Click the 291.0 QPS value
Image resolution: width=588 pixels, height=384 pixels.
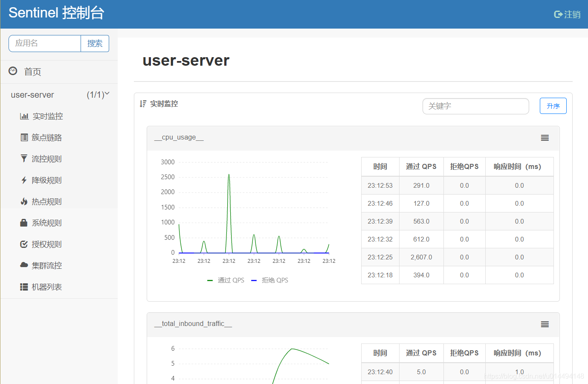pos(421,186)
